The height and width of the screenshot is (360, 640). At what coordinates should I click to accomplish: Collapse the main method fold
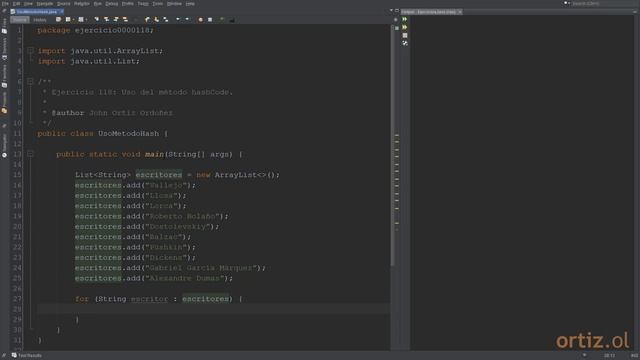point(30,154)
